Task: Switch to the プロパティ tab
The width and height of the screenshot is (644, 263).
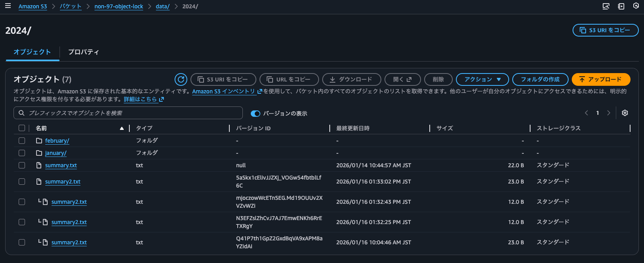Action: coord(83,52)
